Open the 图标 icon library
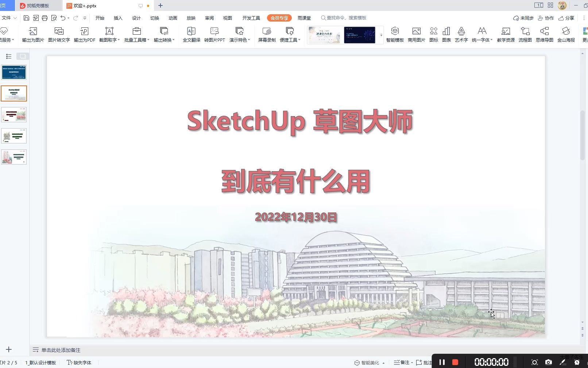This screenshot has width=588, height=368. point(434,35)
